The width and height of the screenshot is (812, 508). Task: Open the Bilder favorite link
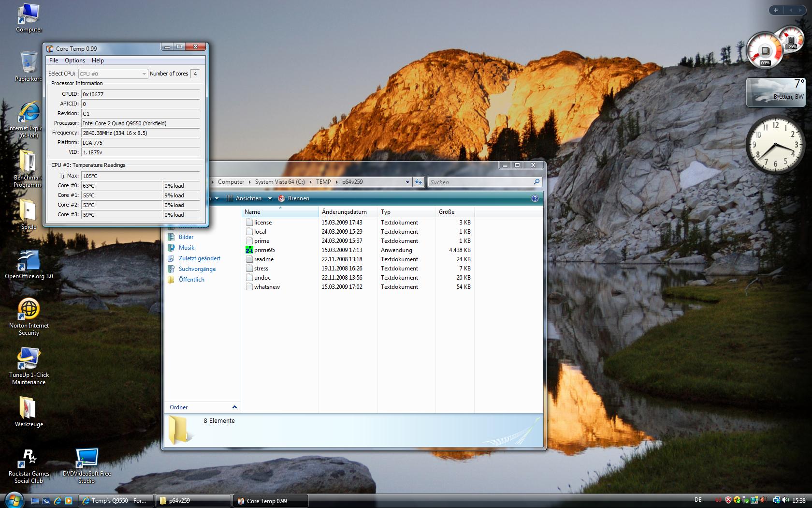coord(186,237)
